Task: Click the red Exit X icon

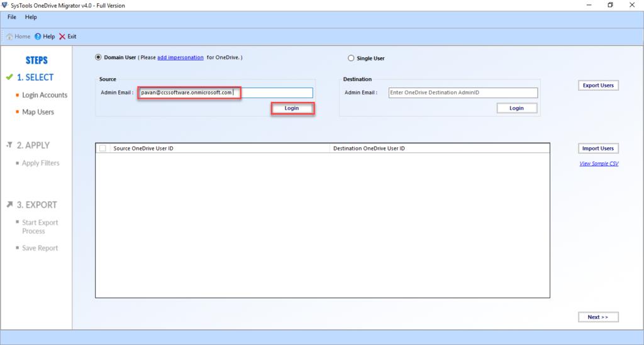Action: click(x=62, y=37)
